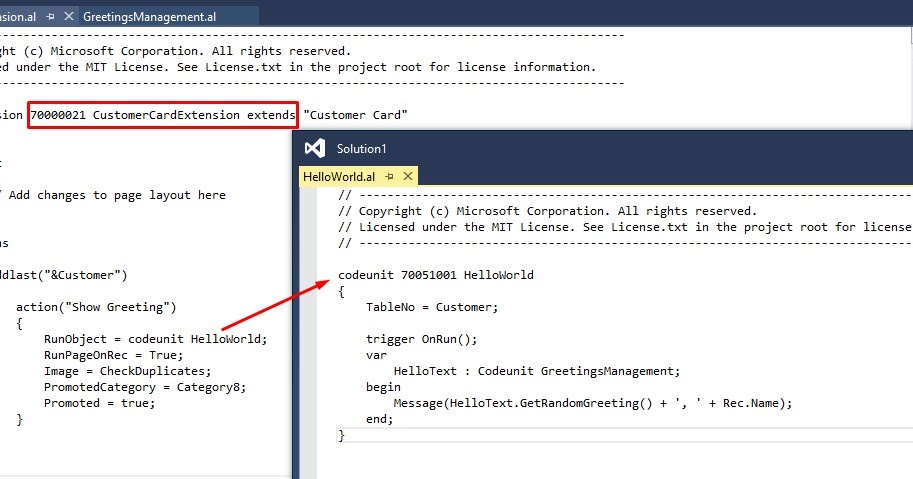The image size is (913, 479).
Task: Click 'PromotedCategory = Category8;' line
Action: (145, 387)
